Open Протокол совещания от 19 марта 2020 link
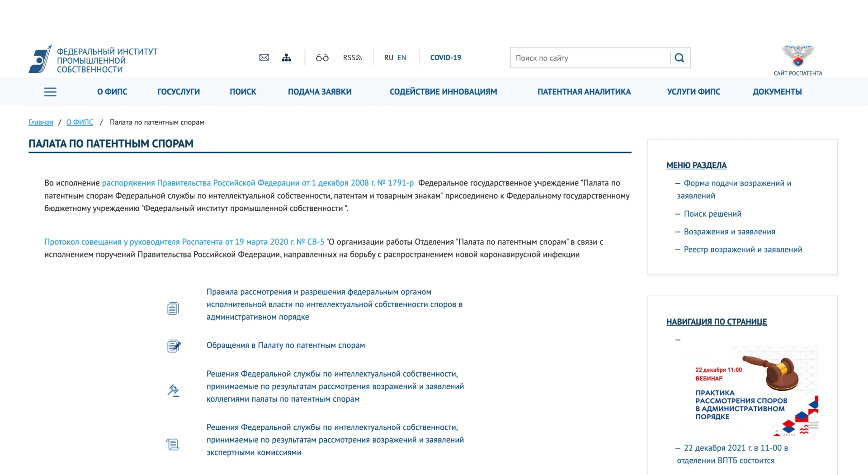This screenshot has width=868, height=475. [184, 242]
